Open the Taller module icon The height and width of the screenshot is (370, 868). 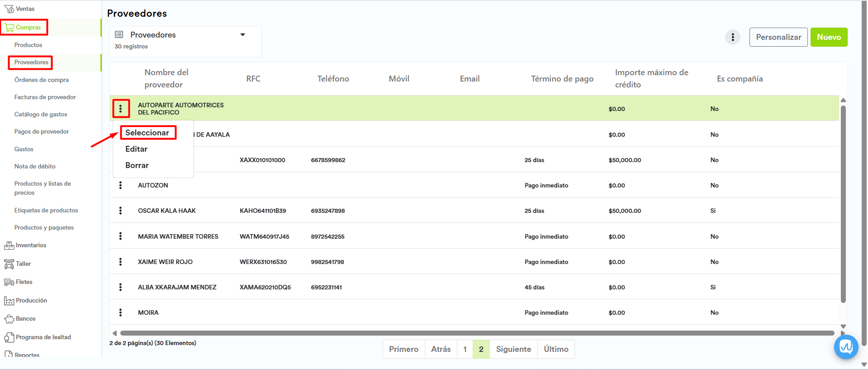(x=9, y=264)
